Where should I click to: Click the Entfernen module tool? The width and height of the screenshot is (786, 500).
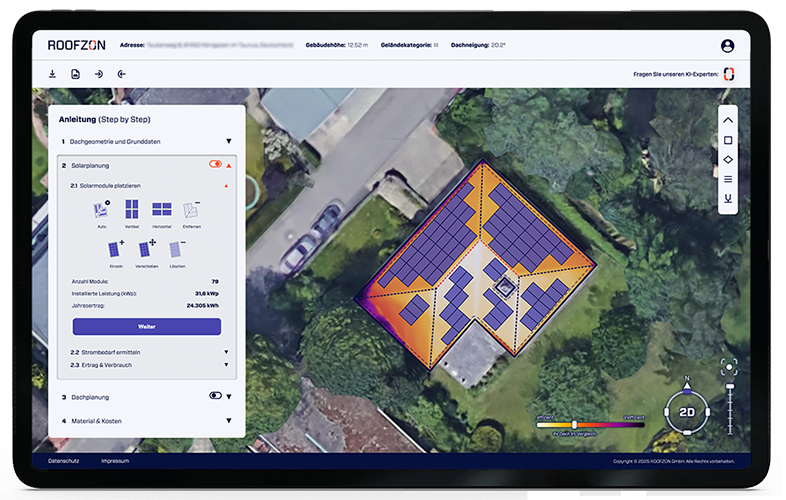(x=191, y=210)
